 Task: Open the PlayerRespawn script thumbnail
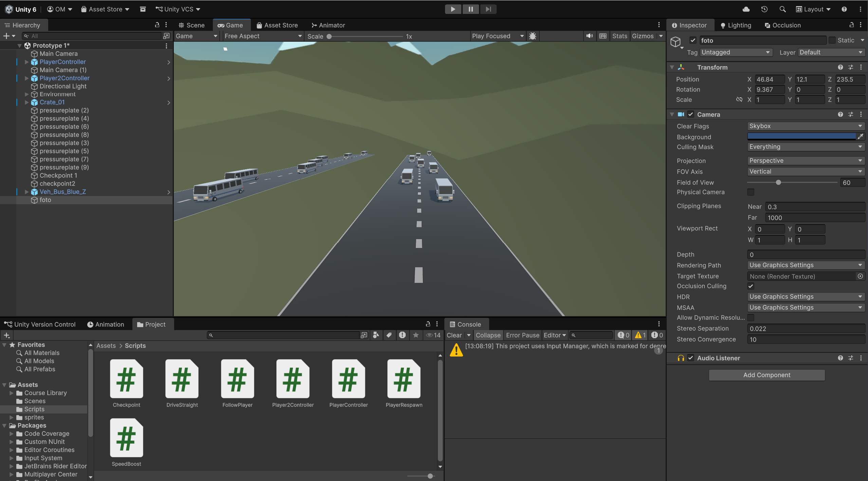(x=404, y=379)
